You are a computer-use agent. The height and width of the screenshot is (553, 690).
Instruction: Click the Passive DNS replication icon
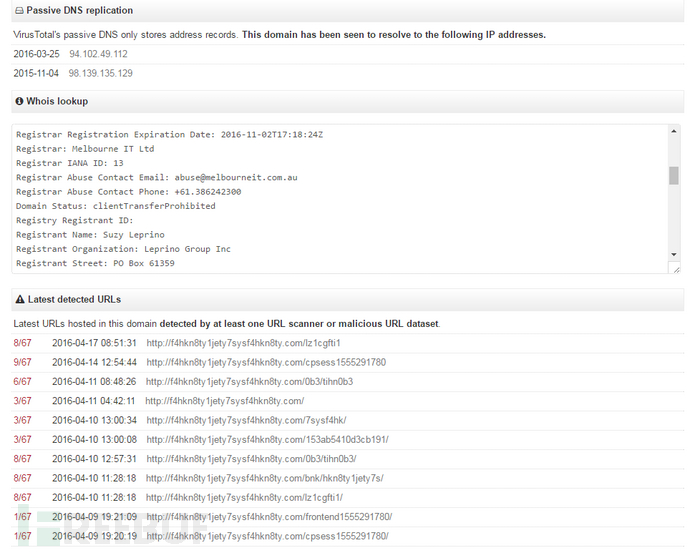19,11
